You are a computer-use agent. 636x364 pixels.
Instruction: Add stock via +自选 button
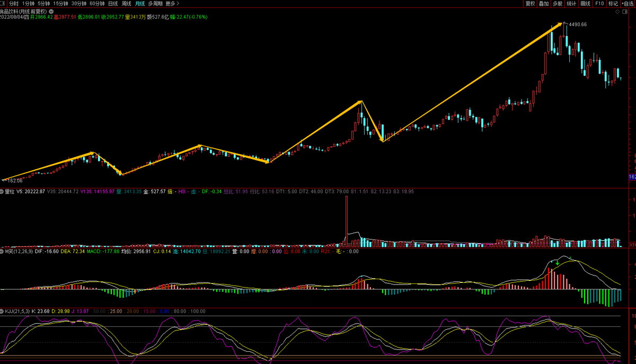pyautogui.click(x=628, y=4)
